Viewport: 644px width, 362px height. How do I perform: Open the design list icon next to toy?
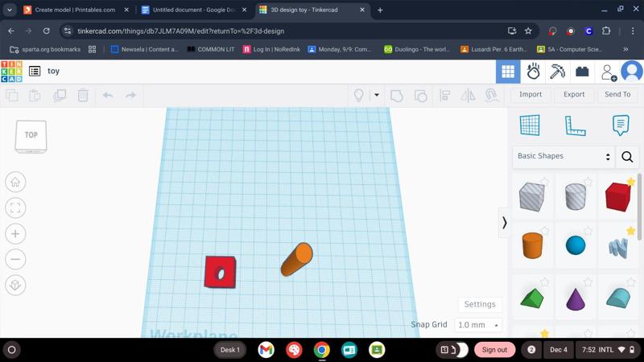coord(35,71)
